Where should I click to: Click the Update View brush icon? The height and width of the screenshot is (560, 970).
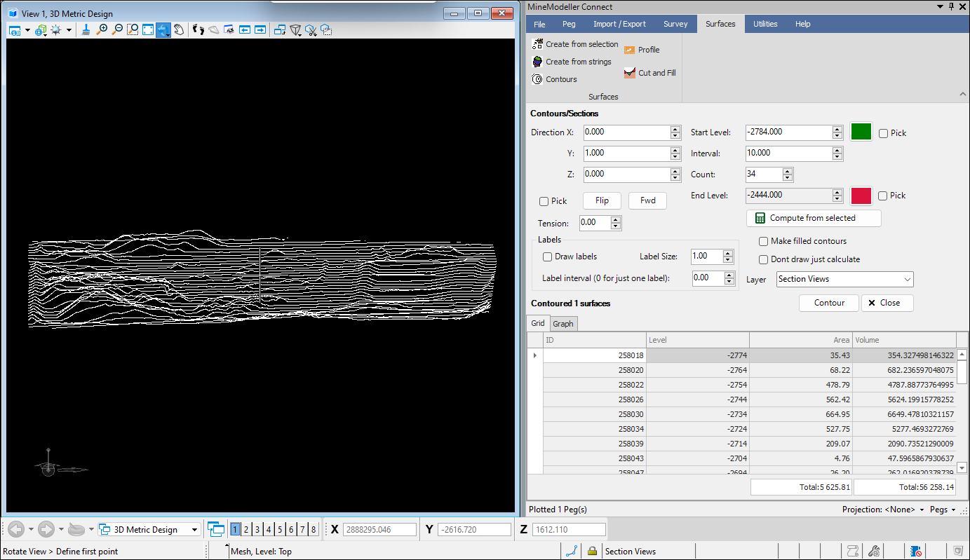coord(86,30)
